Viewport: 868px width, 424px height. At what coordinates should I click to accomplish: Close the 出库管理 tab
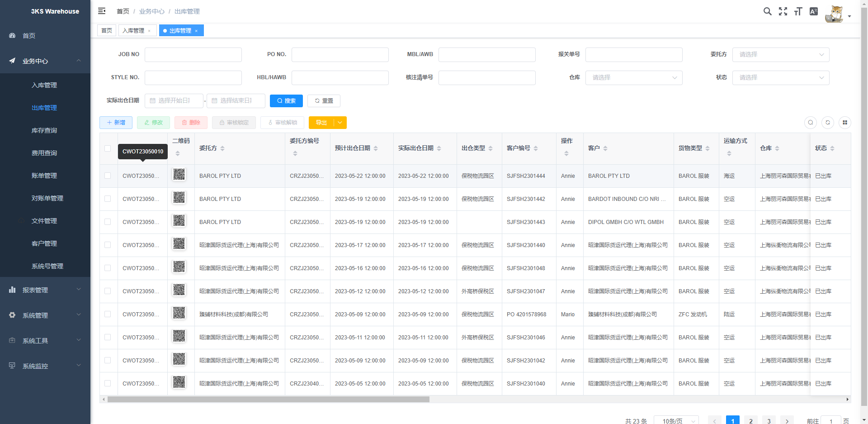tap(196, 31)
